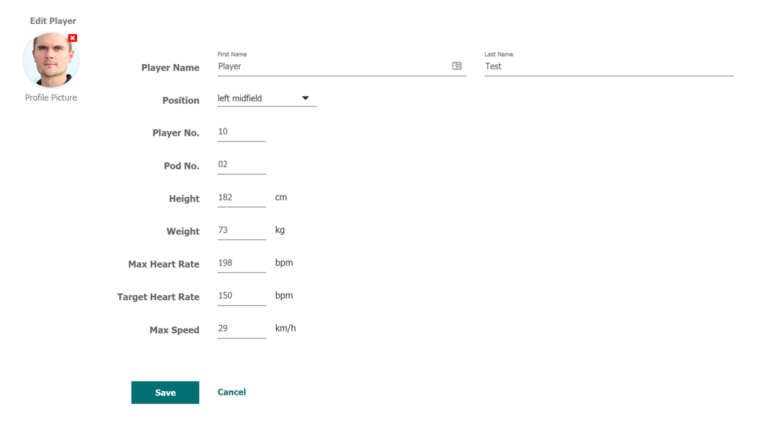
Task: Remove the profile picture with red X icon
Action: [72, 38]
